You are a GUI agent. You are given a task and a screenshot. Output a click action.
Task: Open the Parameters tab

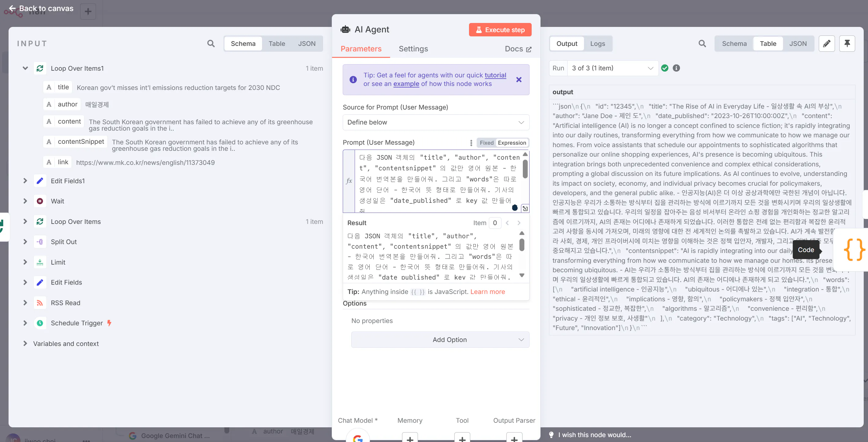(361, 49)
